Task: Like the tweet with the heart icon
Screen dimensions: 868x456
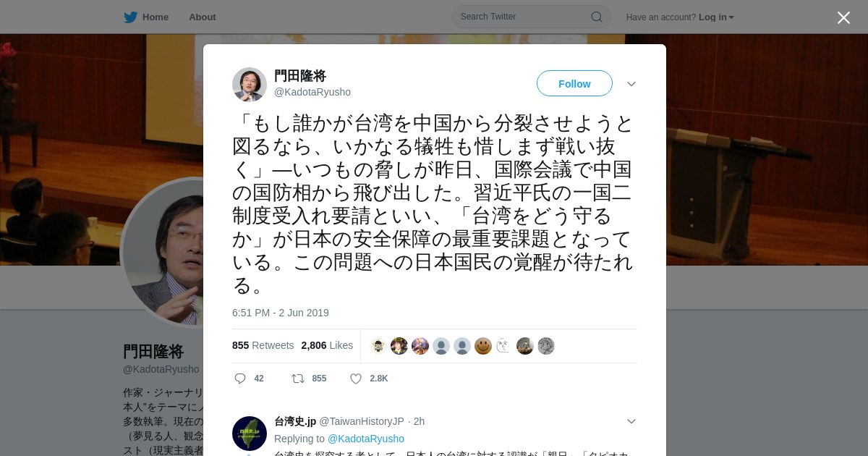Action: [x=356, y=379]
